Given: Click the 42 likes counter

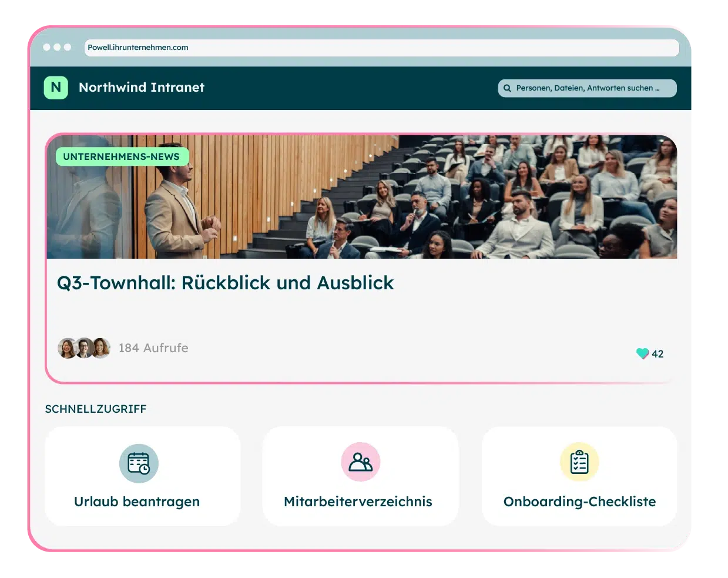Looking at the screenshot, I should 657,354.
